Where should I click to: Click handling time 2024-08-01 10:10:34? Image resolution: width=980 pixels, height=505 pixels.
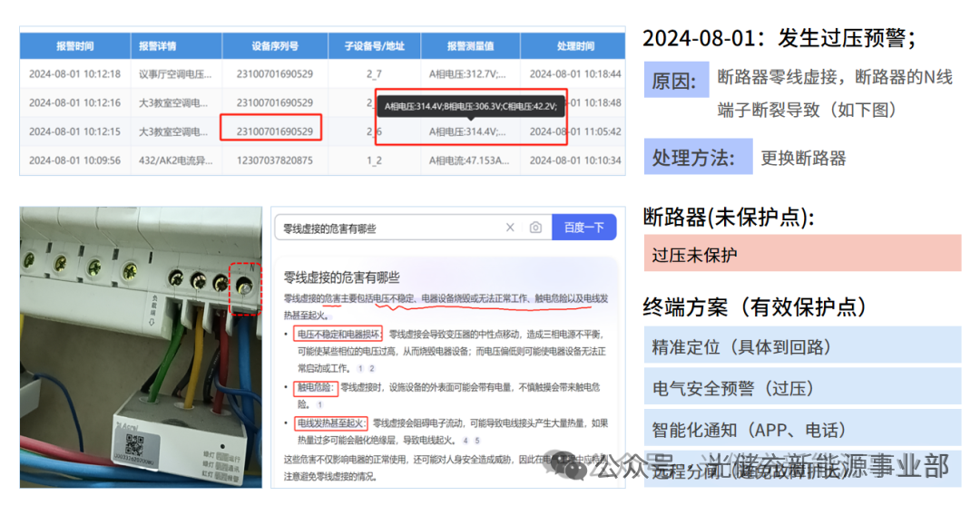point(575,160)
